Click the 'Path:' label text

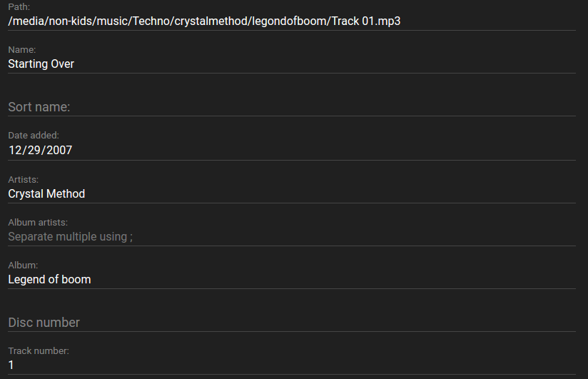19,7
